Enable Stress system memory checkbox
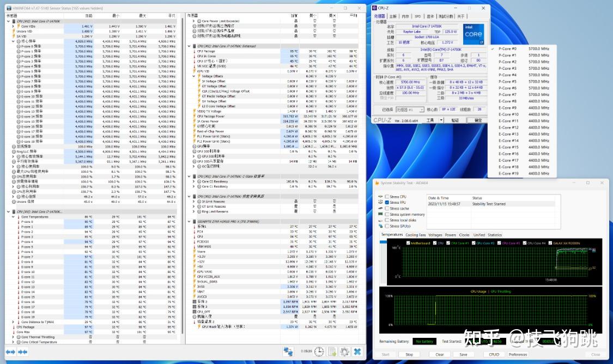This screenshot has width=613, height=364. [387, 214]
